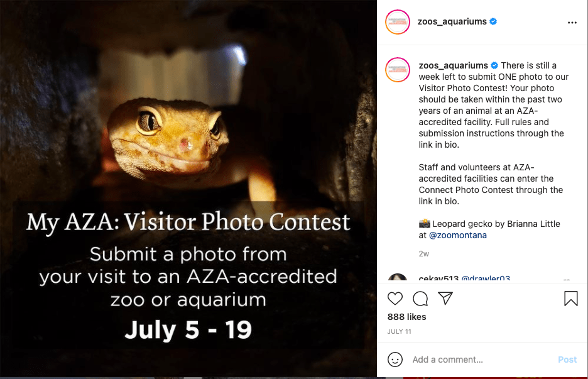Click verified badge in the caption
The image size is (588, 379).
(494, 65)
